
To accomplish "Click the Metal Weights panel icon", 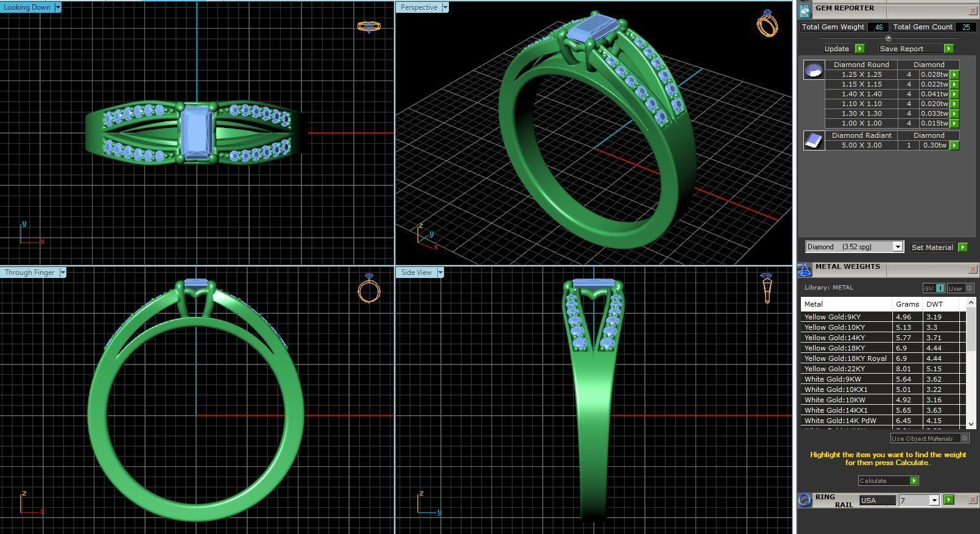I will coord(805,269).
